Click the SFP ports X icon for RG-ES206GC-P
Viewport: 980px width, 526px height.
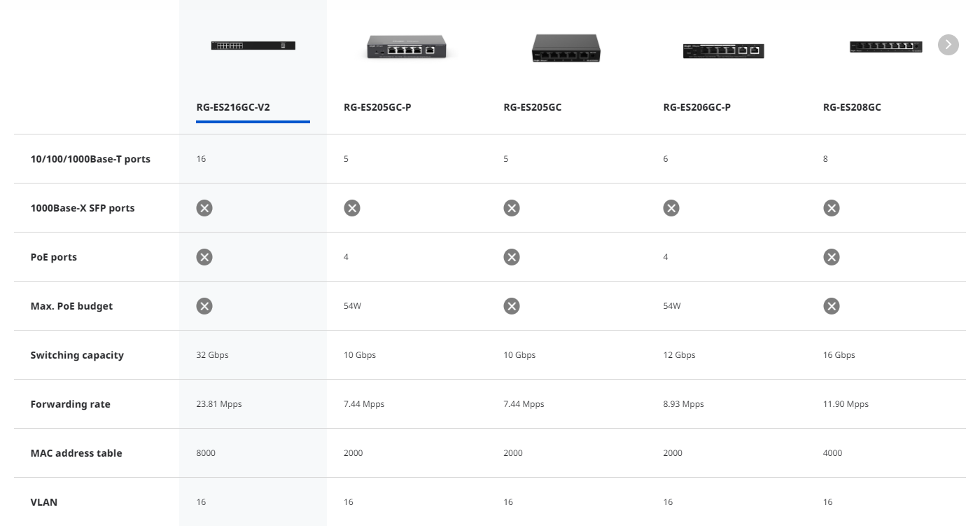click(671, 208)
